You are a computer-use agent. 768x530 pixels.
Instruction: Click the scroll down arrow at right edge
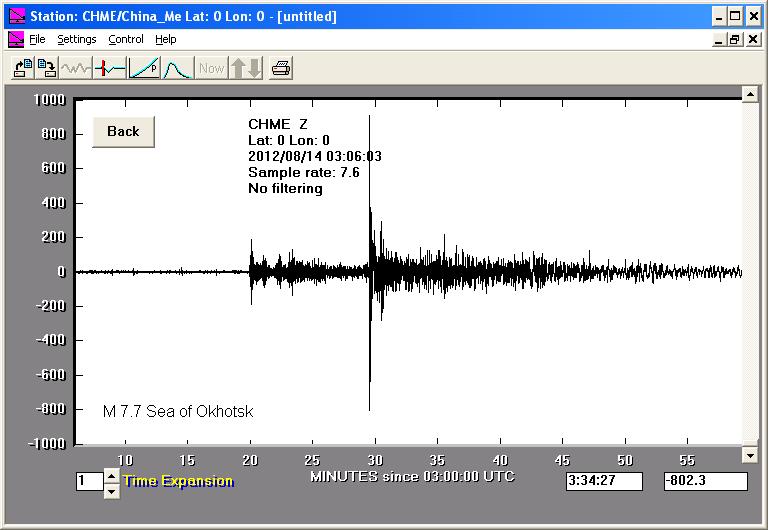[x=749, y=455]
